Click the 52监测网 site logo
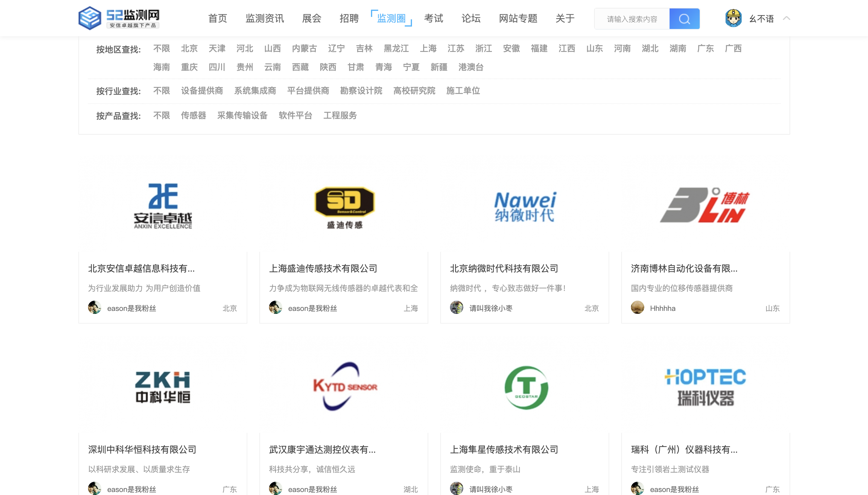 pyautogui.click(x=119, y=18)
